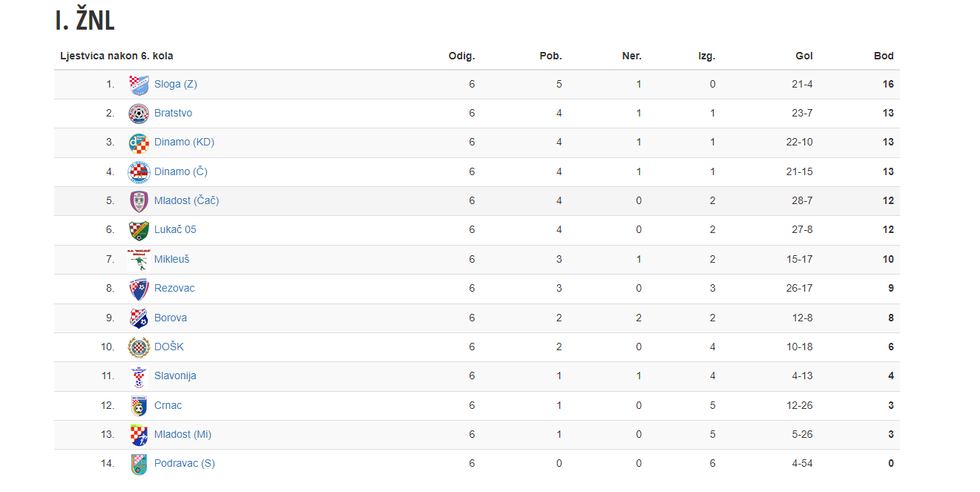Click the DOŠK club crest icon
Screen dimensions: 980x492
click(x=139, y=347)
